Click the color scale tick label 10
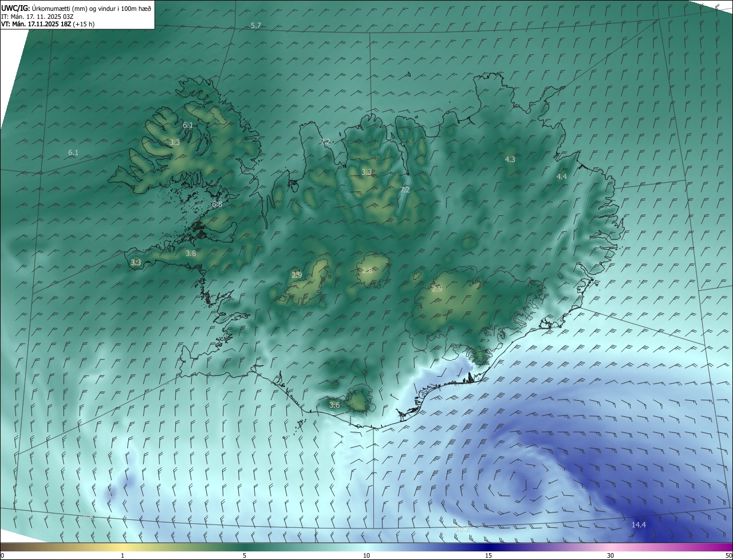The height and width of the screenshot is (560, 733). [x=366, y=555]
